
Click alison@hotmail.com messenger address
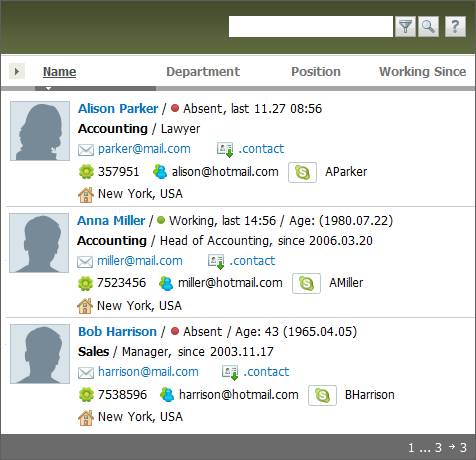click(x=225, y=172)
